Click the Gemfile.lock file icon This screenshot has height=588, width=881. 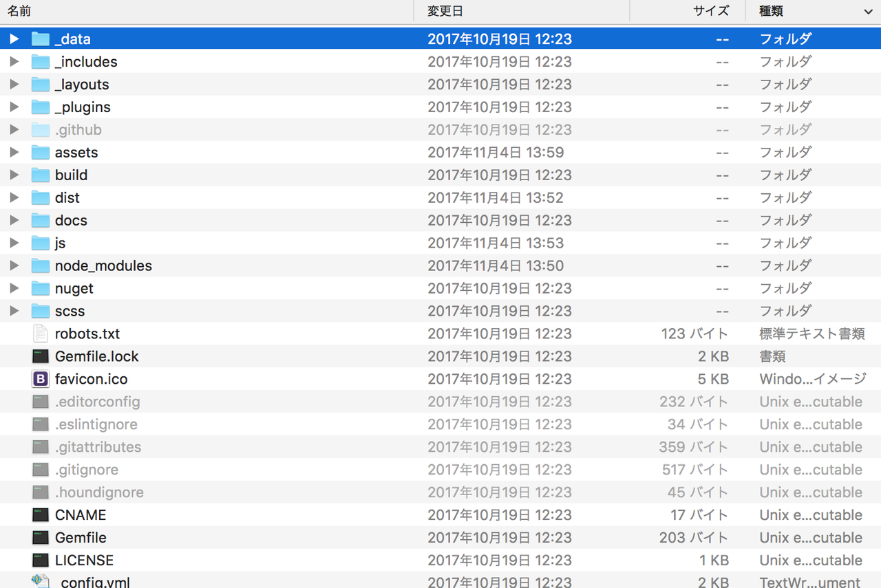coord(41,356)
